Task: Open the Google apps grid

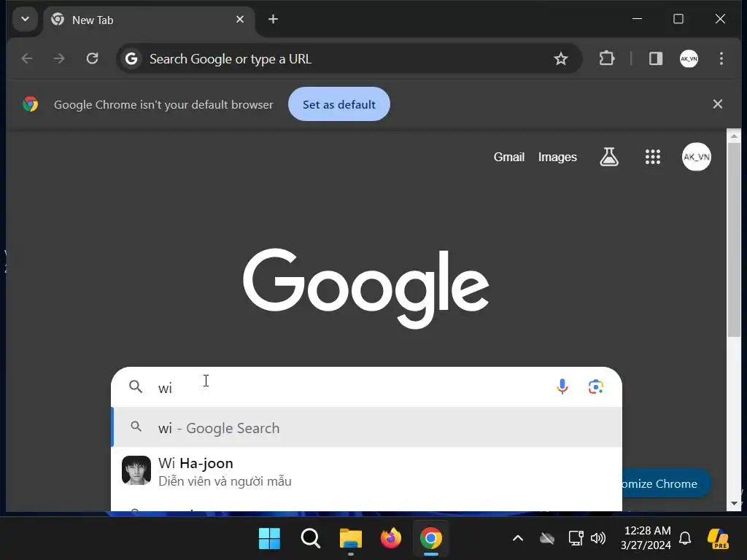Action: pyautogui.click(x=653, y=157)
